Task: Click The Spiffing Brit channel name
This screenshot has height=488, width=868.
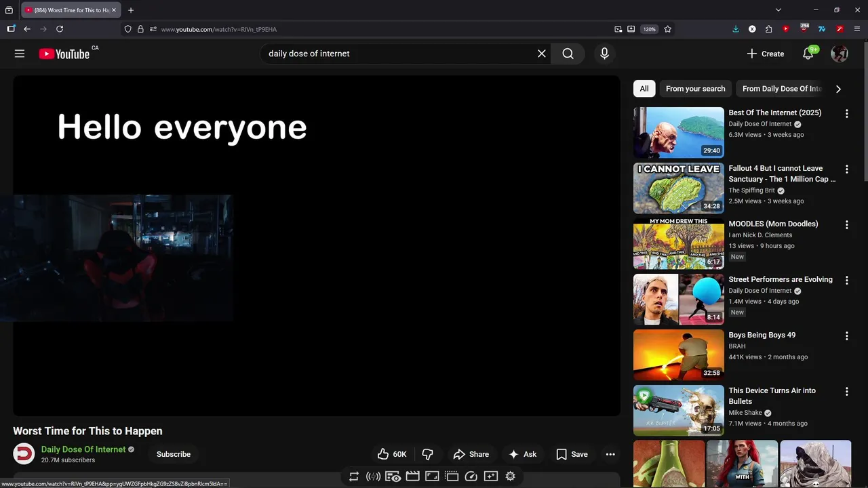Action: tap(751, 190)
